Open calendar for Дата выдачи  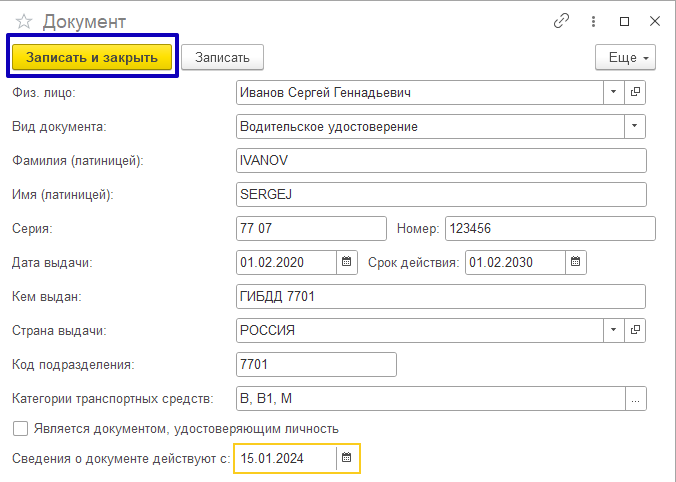coord(347,262)
